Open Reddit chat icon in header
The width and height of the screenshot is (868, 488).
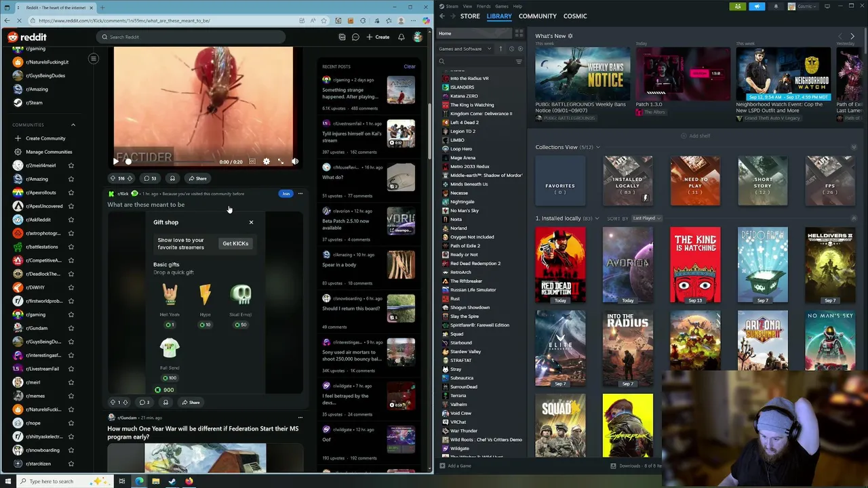(x=355, y=37)
